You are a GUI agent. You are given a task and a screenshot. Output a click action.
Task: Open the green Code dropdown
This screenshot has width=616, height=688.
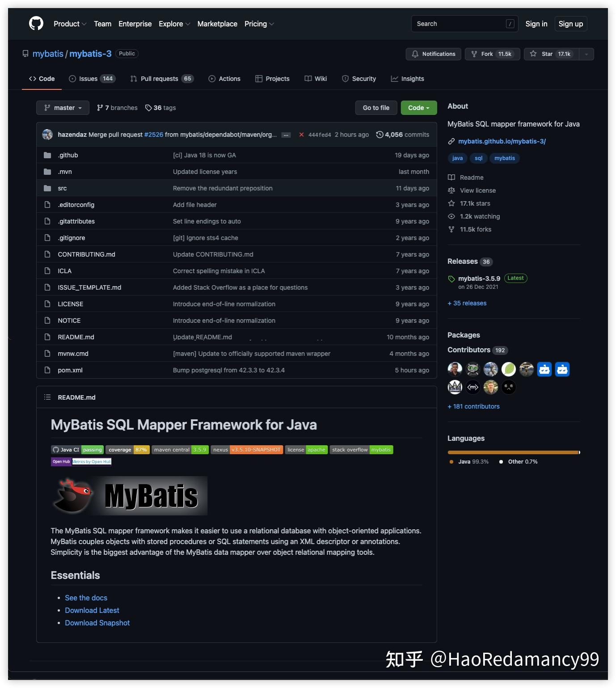(419, 108)
